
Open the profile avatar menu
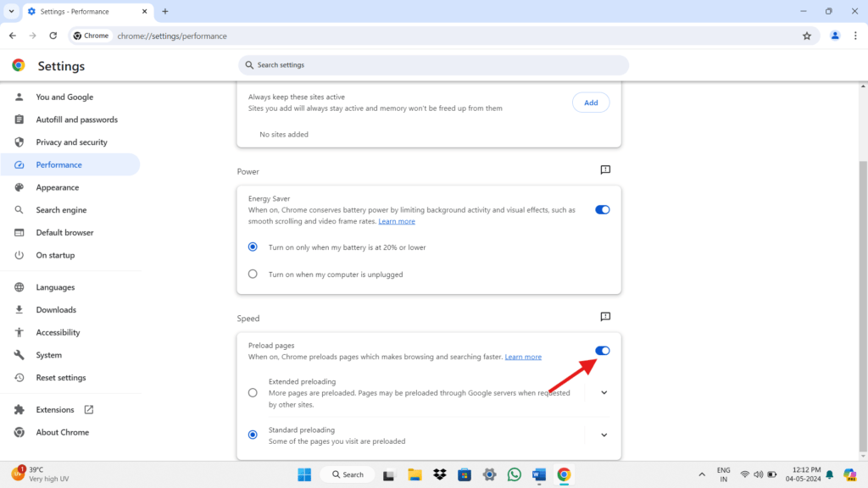point(835,36)
